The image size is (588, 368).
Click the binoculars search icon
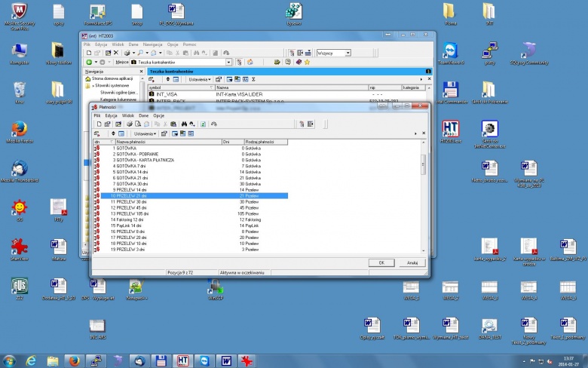[x=184, y=124]
